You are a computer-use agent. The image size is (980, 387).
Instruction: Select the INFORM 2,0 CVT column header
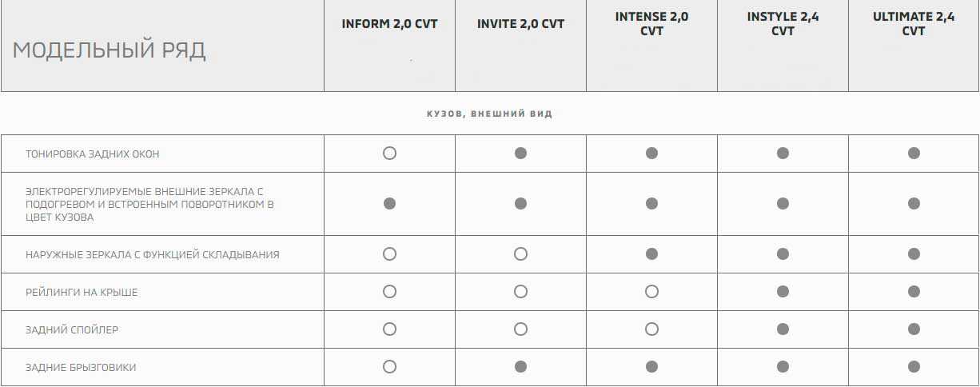coord(389,24)
